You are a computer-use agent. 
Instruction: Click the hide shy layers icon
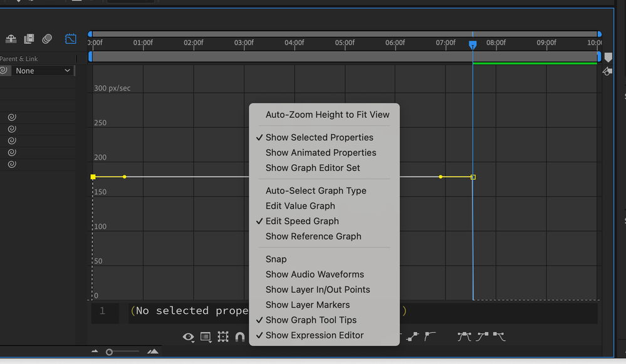pyautogui.click(x=11, y=39)
